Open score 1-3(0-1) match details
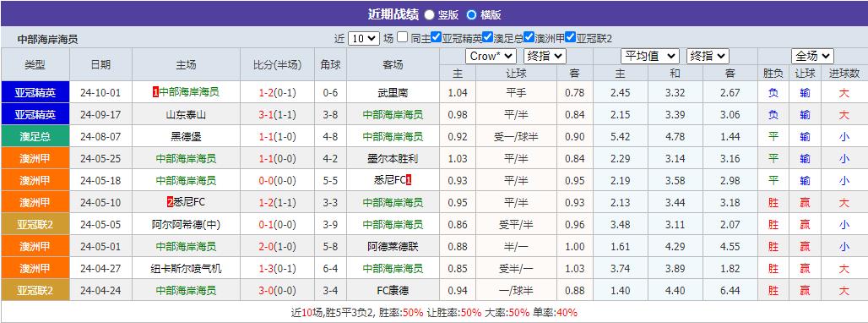 [277, 269]
